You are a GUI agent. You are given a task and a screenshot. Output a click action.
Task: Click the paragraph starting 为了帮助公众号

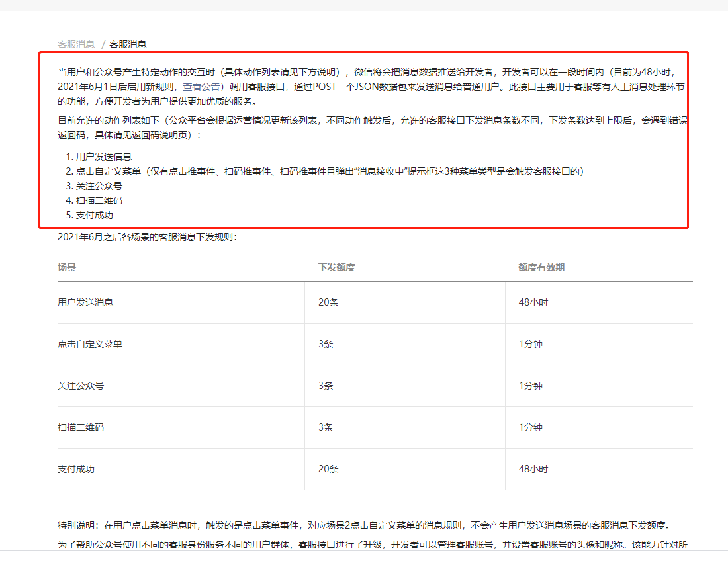click(x=373, y=545)
